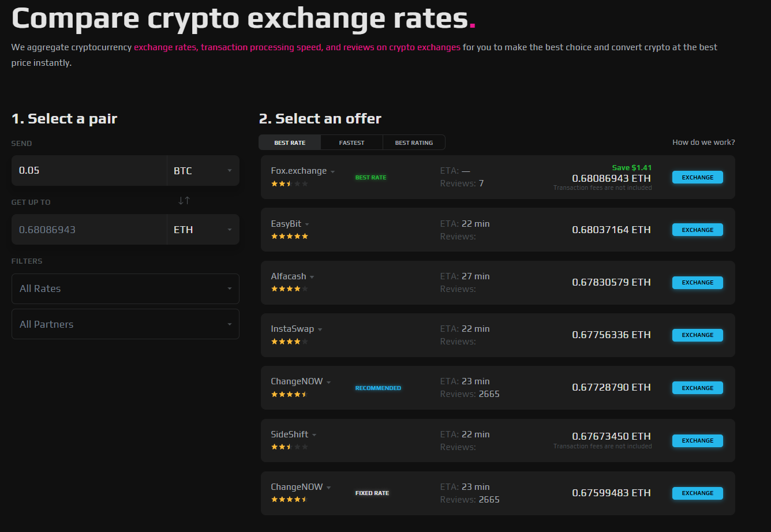The width and height of the screenshot is (771, 532).
Task: Click the blue RECOMMENDED badge
Action: click(378, 388)
